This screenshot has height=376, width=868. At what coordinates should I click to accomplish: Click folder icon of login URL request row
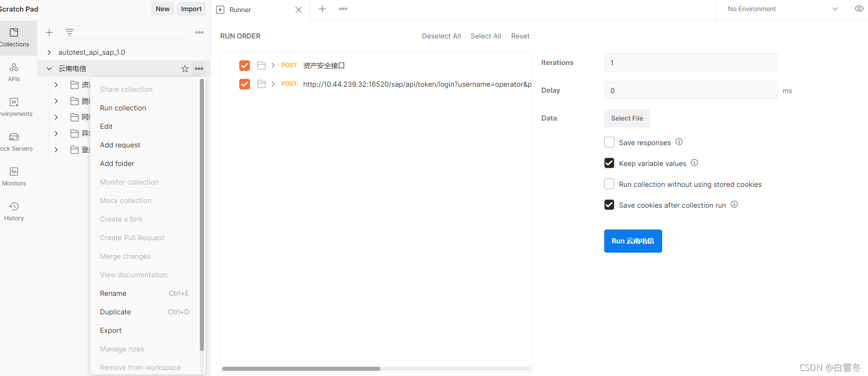click(262, 84)
